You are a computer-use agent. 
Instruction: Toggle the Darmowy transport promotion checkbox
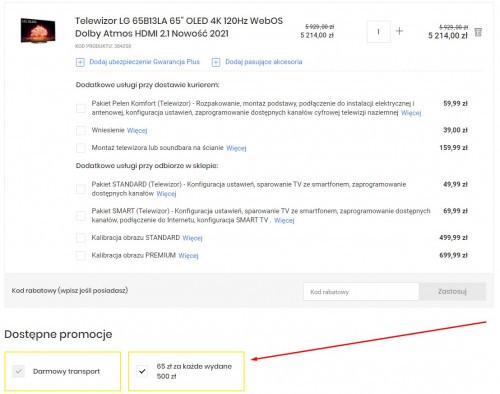18,371
